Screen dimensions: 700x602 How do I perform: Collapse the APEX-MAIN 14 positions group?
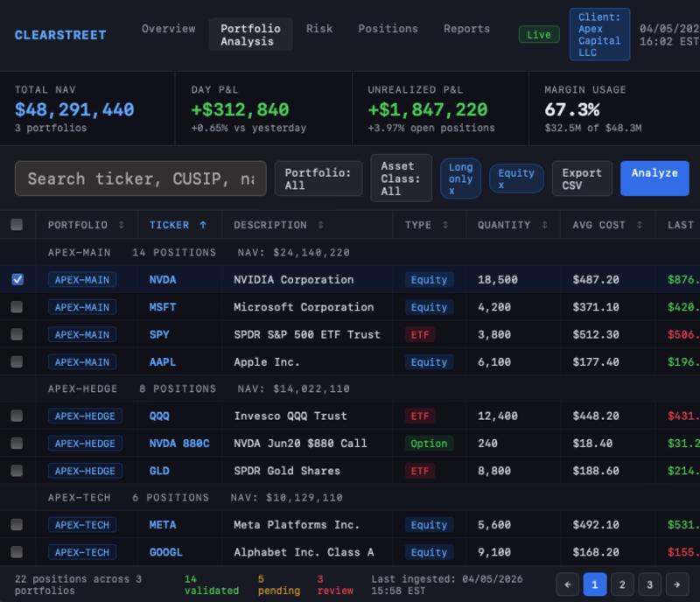(350, 252)
